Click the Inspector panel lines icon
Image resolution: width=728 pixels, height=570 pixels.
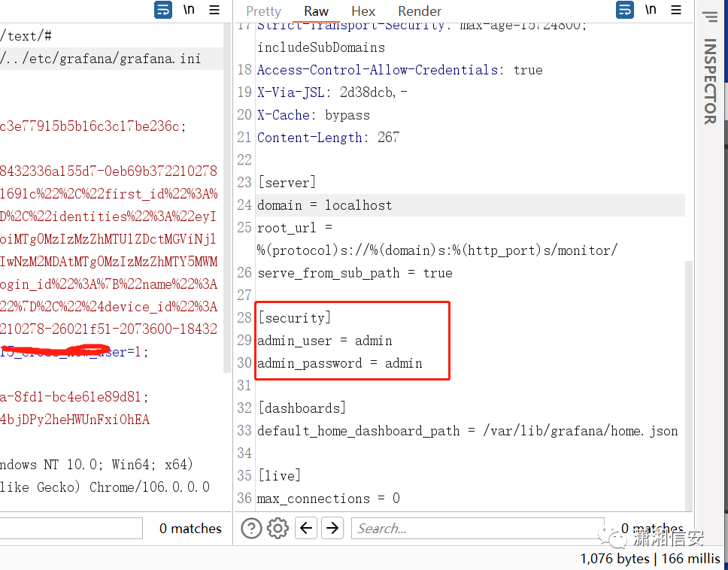(710, 17)
